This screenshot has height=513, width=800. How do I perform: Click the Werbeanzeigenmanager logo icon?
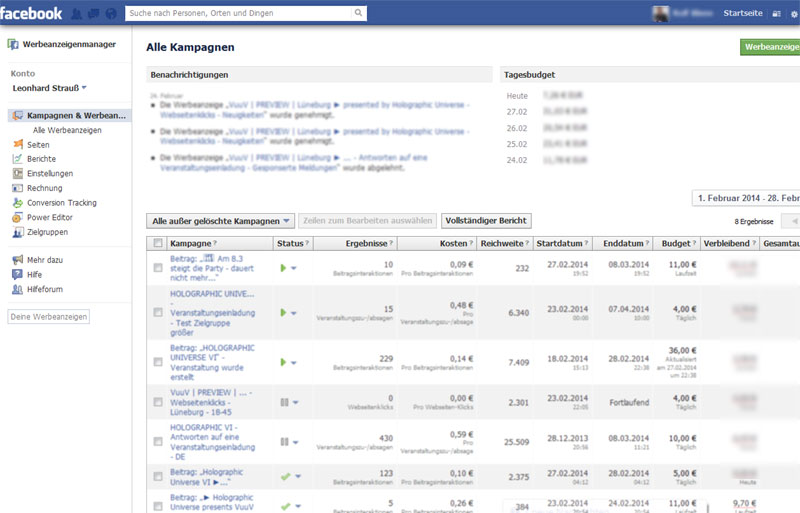13,44
